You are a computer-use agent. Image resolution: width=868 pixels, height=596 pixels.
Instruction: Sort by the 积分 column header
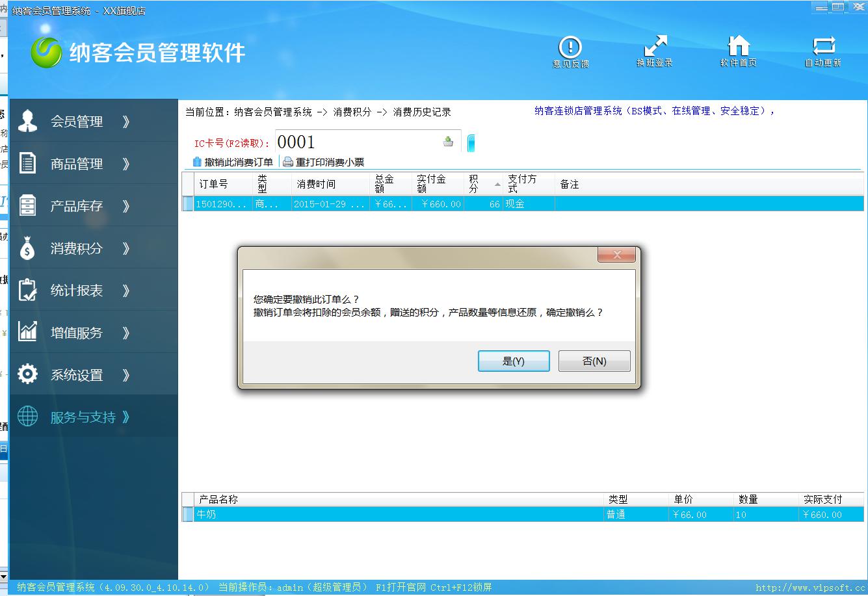pos(481,185)
